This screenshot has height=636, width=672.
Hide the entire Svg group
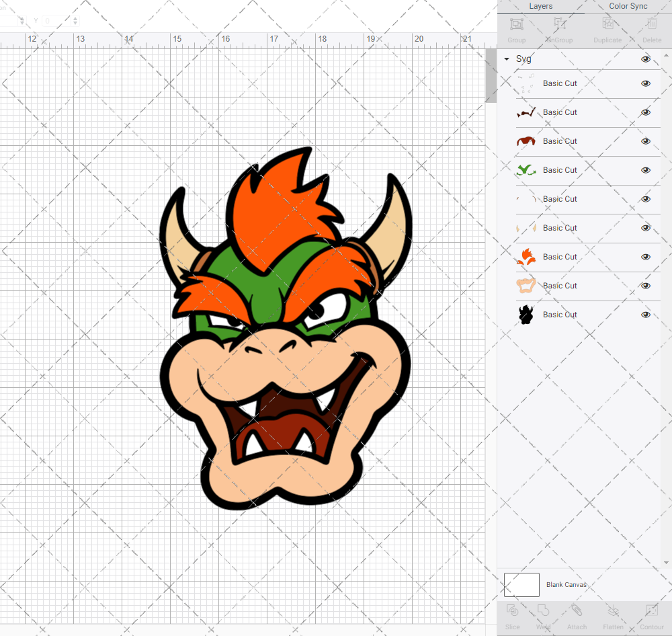click(645, 58)
